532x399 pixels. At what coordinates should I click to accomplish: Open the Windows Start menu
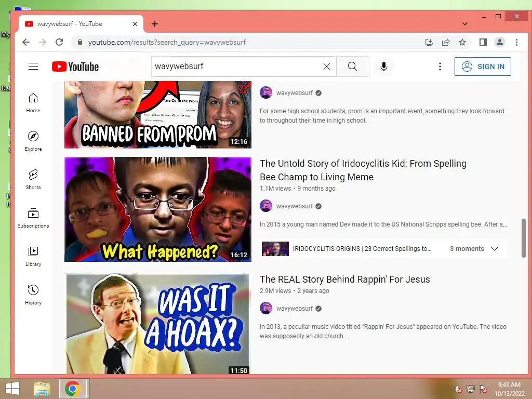click(12, 389)
